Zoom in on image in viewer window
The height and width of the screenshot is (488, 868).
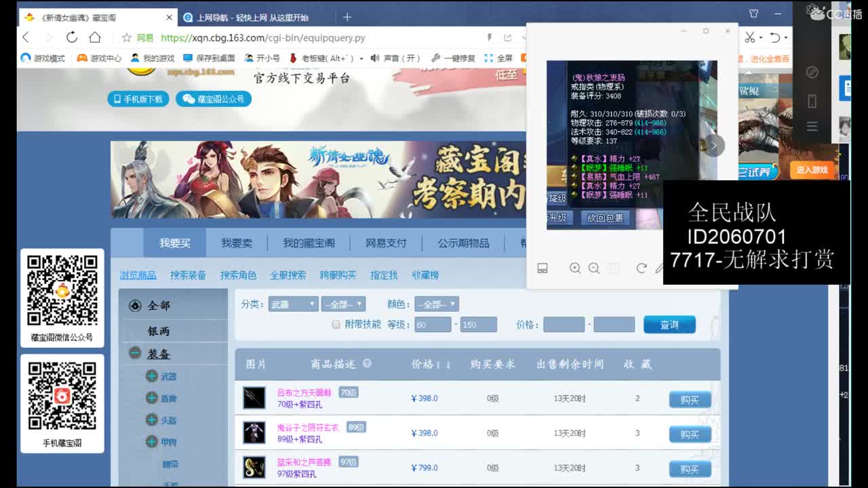click(x=575, y=268)
